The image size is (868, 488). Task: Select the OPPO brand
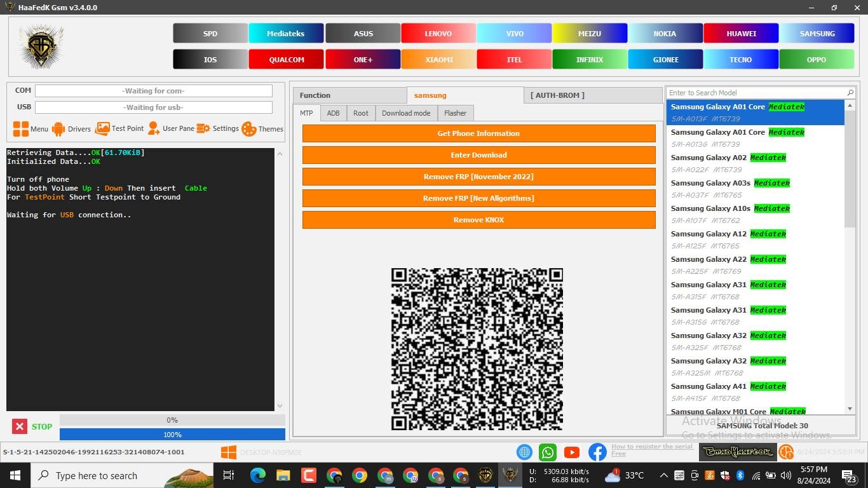[817, 59]
